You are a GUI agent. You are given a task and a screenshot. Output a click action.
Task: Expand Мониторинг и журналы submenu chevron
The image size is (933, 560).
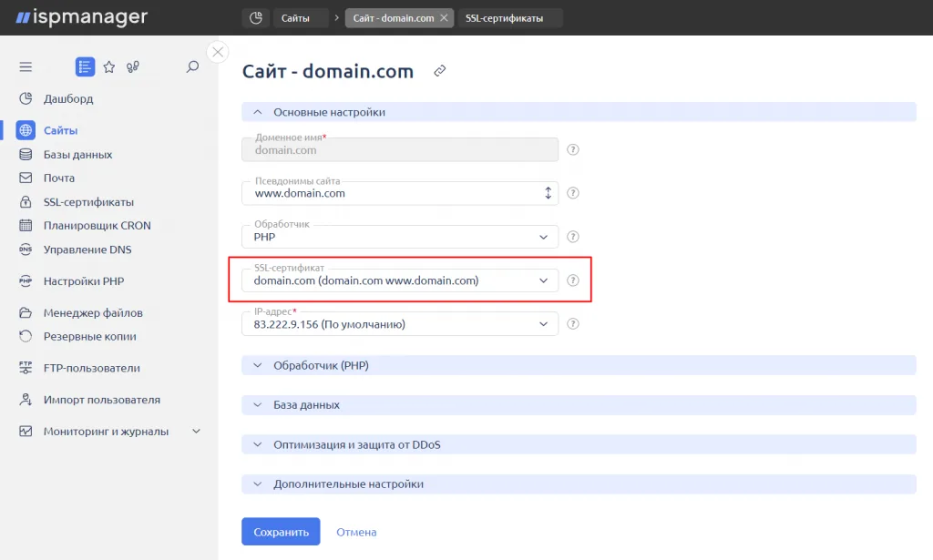(196, 431)
